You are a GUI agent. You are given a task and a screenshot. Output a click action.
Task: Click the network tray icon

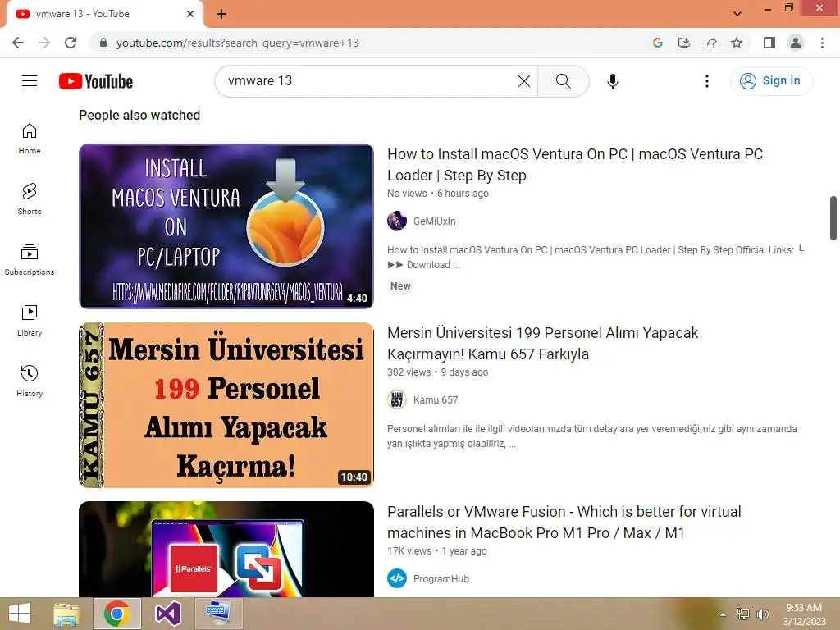743,614
